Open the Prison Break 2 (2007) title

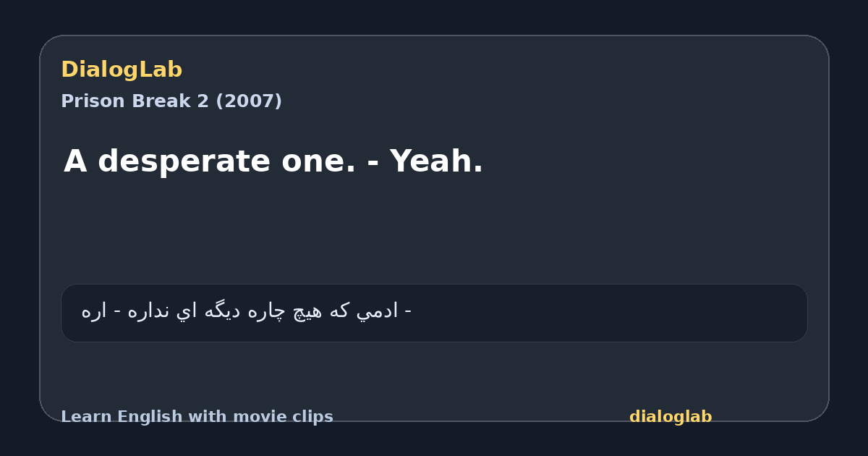pos(171,101)
